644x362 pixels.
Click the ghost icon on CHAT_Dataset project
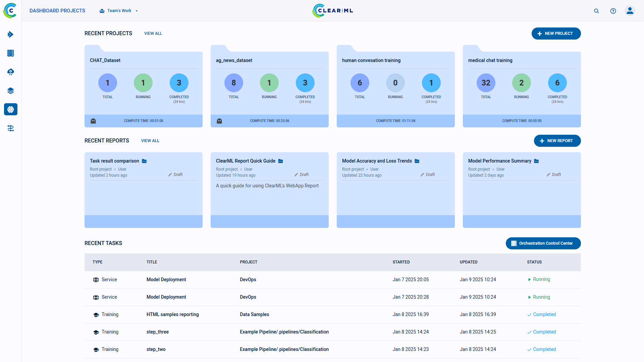[93, 121]
